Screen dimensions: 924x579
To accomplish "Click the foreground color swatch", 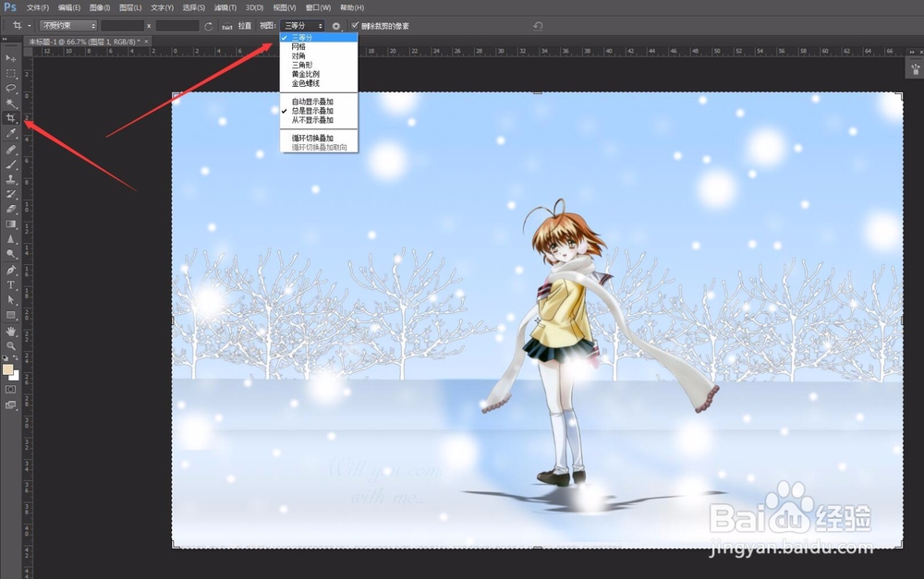I will [x=7, y=369].
